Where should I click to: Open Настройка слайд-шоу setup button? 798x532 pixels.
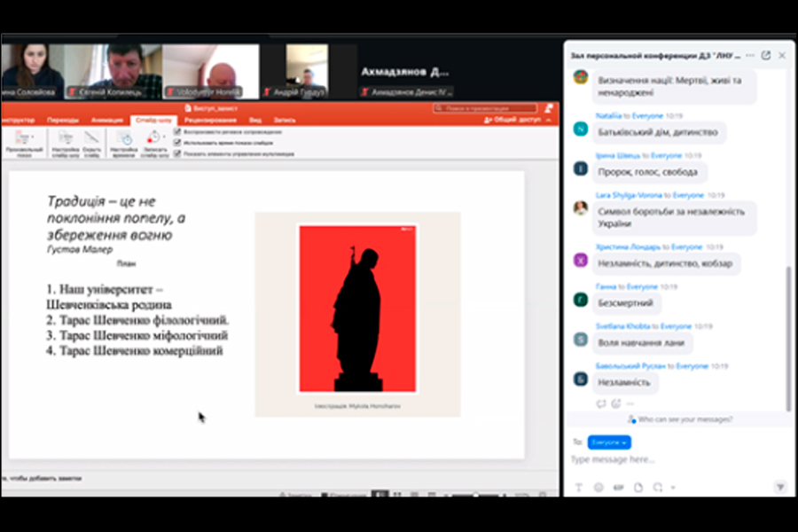(65, 143)
